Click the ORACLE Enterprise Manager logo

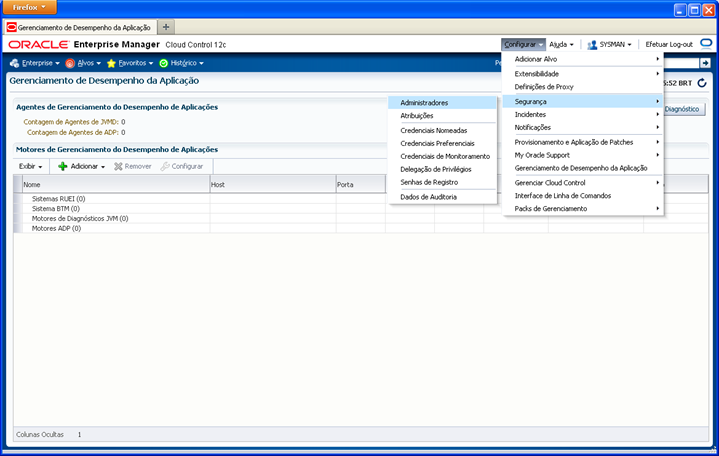84,44
